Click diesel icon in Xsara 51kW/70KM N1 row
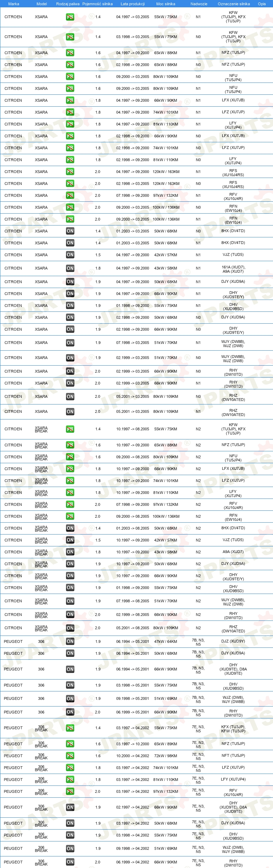 click(70, 343)
